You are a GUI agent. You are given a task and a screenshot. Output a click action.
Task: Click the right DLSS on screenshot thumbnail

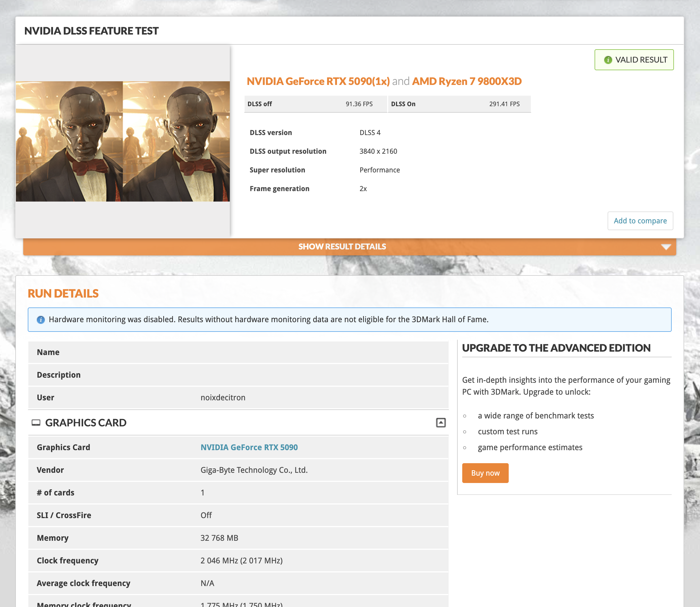(x=176, y=142)
